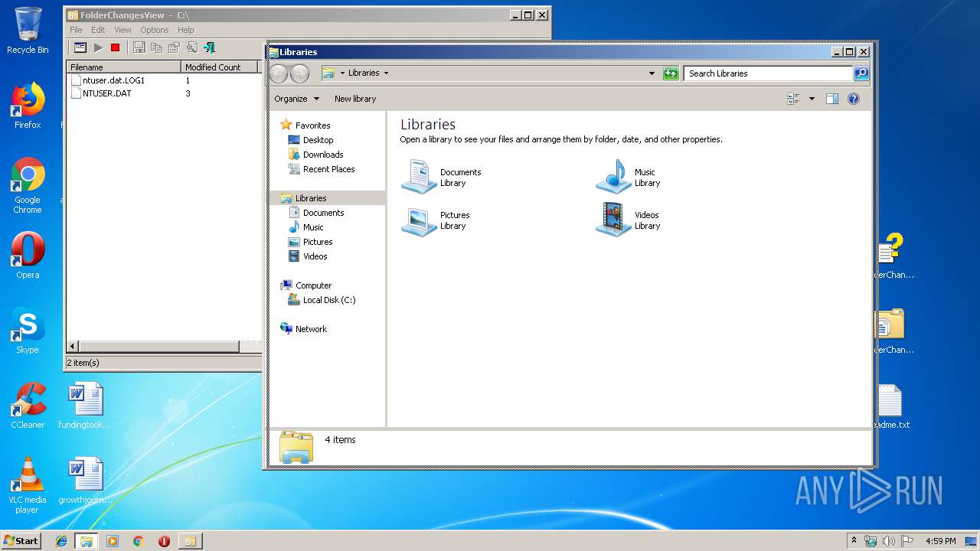This screenshot has height=551, width=980.
Task: Expand the Libraries breadcrumb arrow in address bar
Action: pyautogui.click(x=386, y=73)
